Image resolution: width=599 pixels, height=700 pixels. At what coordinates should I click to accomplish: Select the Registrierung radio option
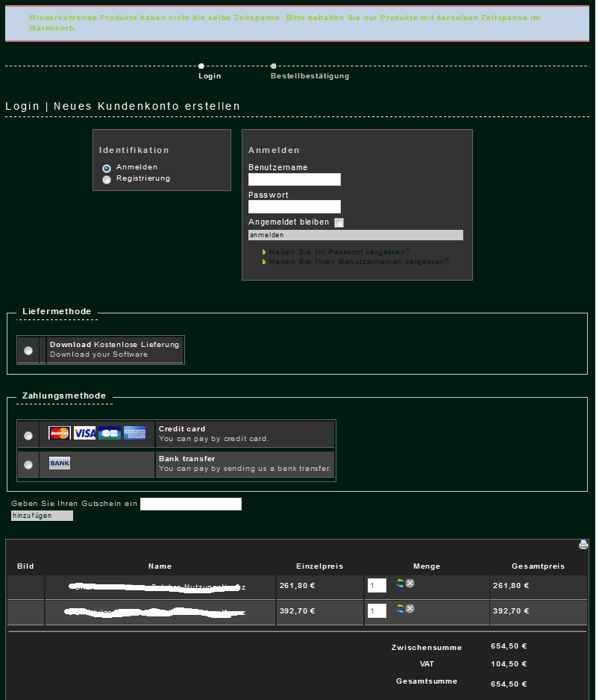tap(107, 179)
